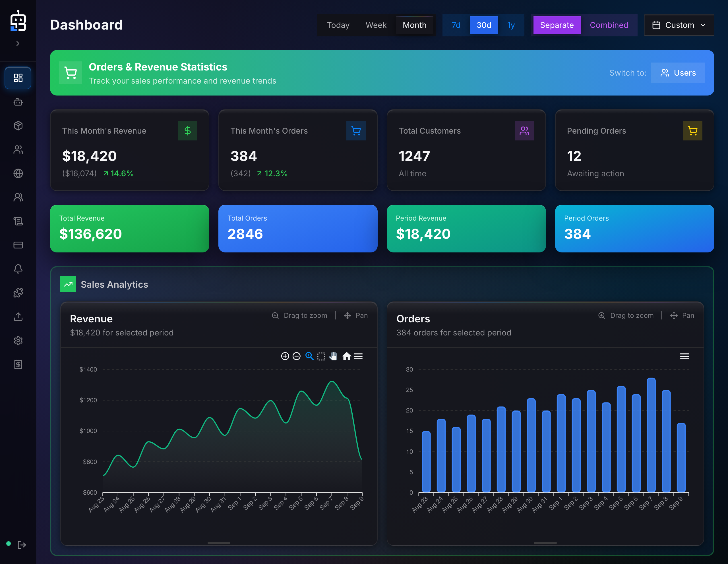The image size is (728, 564).
Task: Open the upload icon in sidebar
Action: (18, 316)
